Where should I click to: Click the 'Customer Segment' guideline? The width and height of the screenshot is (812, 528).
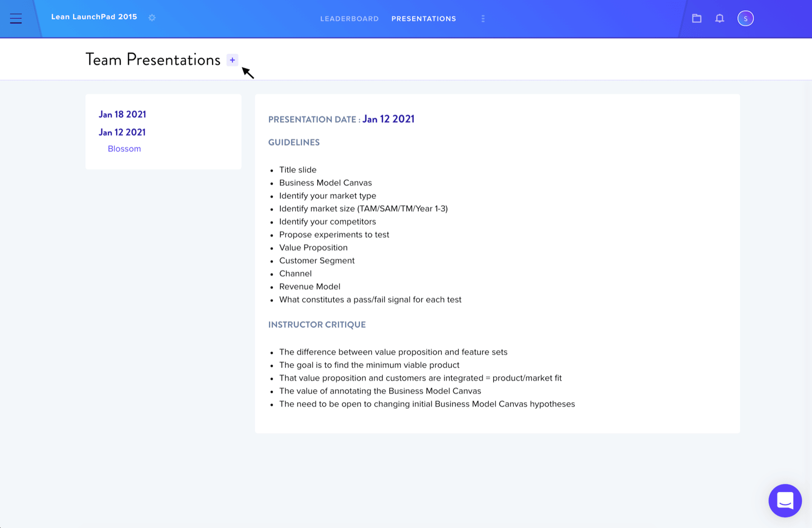coord(317,261)
